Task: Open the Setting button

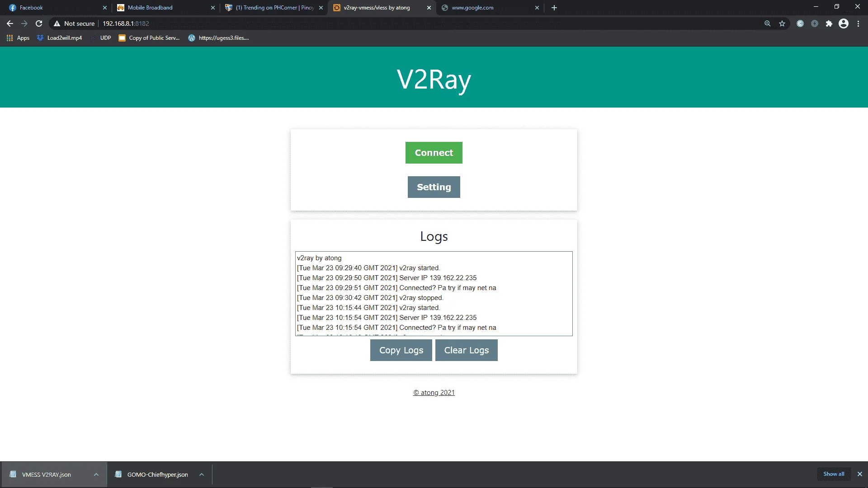Action: click(x=434, y=187)
